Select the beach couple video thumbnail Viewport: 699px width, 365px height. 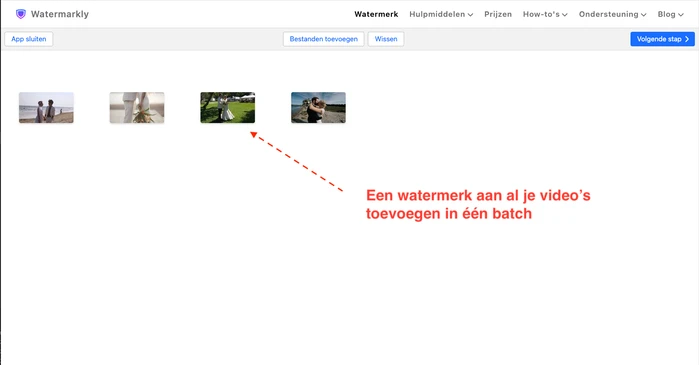pyautogui.click(x=46, y=107)
